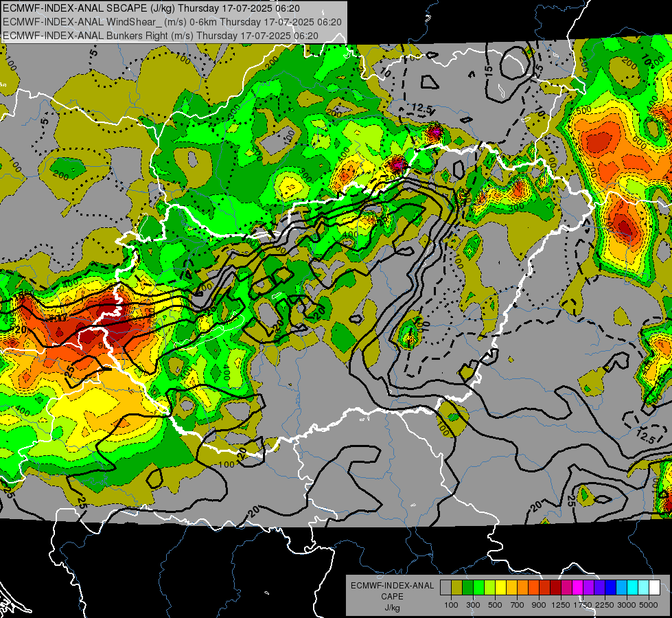Screen dimensions: 672x618
Task: Click the J/kg unit label in legend
Action: pos(392,608)
